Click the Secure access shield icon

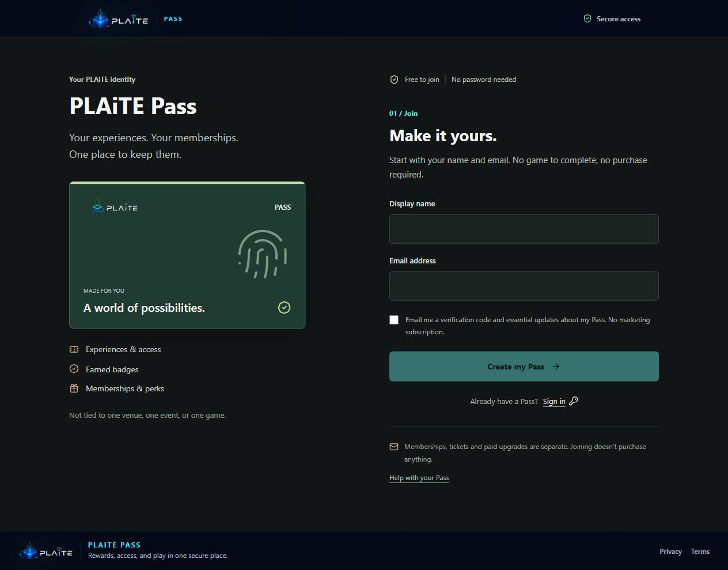coord(587,19)
